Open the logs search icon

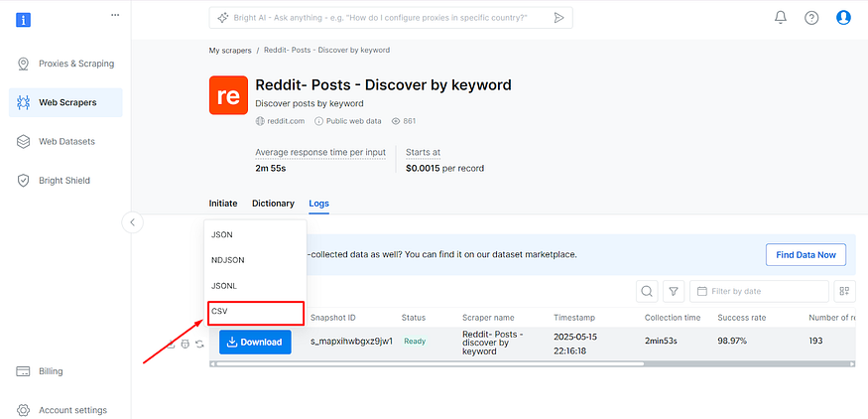(x=647, y=291)
